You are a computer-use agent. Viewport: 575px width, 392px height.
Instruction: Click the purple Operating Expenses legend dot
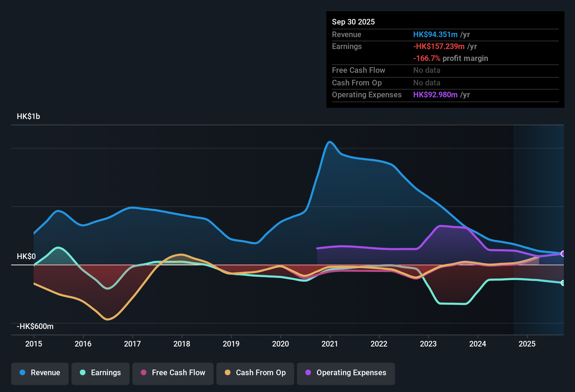point(308,373)
